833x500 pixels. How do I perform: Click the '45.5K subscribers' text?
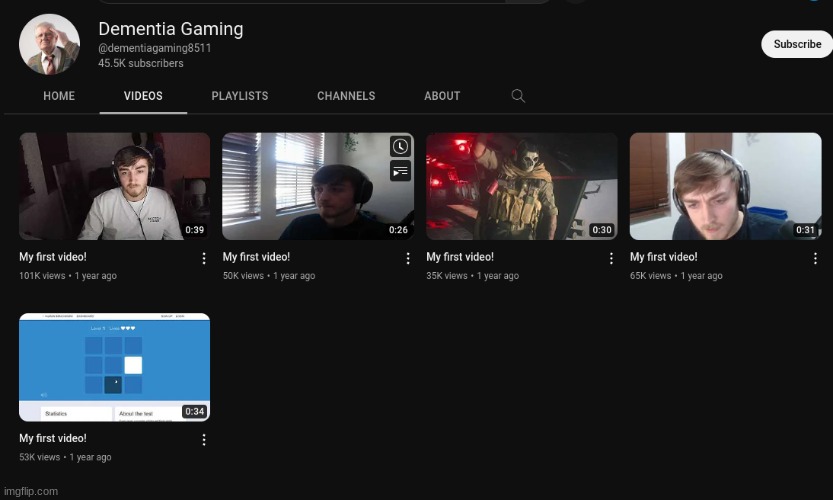click(141, 63)
